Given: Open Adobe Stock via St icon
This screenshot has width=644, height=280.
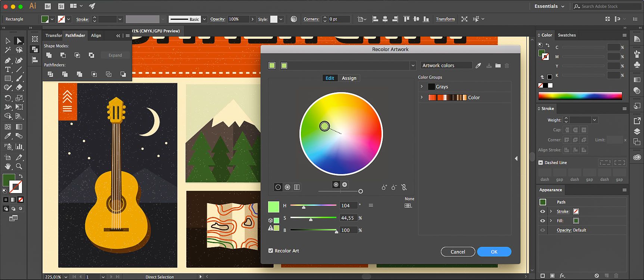Looking at the screenshot, I should point(61,6).
